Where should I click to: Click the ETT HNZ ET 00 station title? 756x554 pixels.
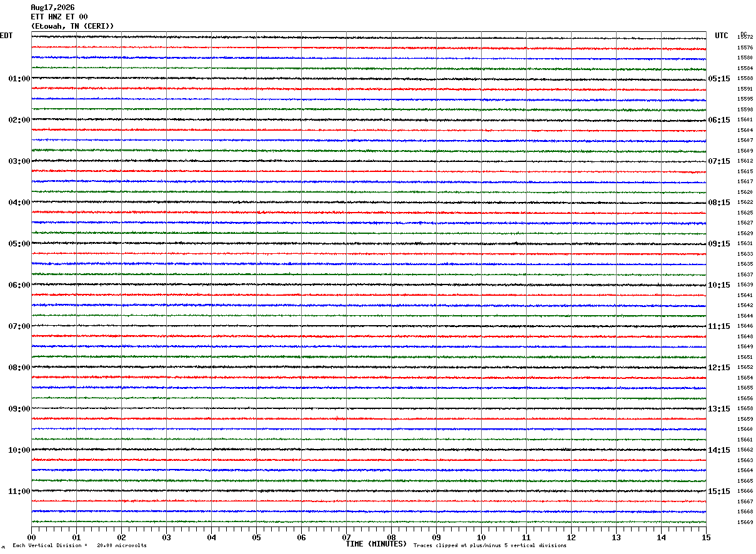click(x=59, y=17)
